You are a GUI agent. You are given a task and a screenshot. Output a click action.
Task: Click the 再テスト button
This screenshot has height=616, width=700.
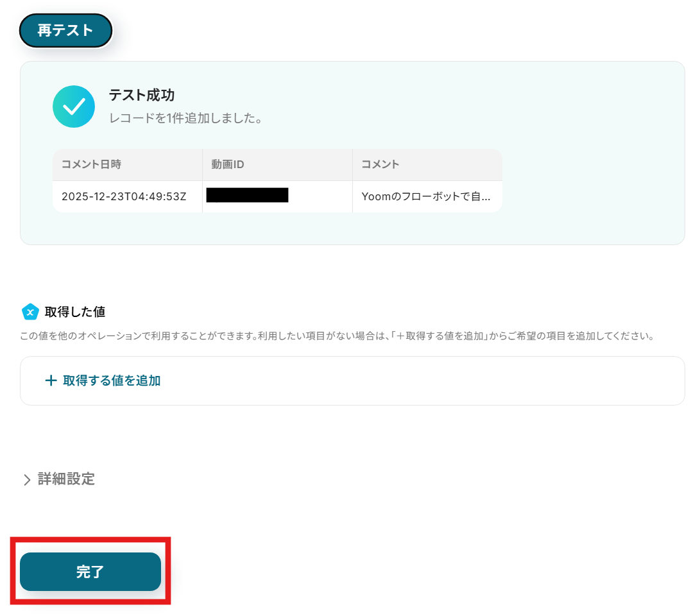[x=65, y=30]
